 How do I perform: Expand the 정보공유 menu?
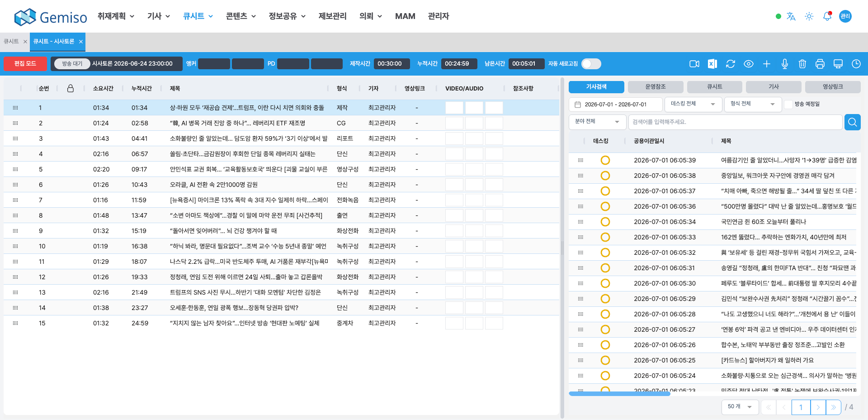pyautogui.click(x=287, y=16)
